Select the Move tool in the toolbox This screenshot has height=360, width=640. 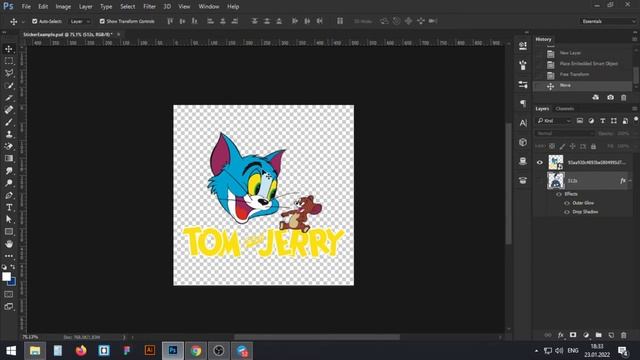pyautogui.click(x=9, y=49)
